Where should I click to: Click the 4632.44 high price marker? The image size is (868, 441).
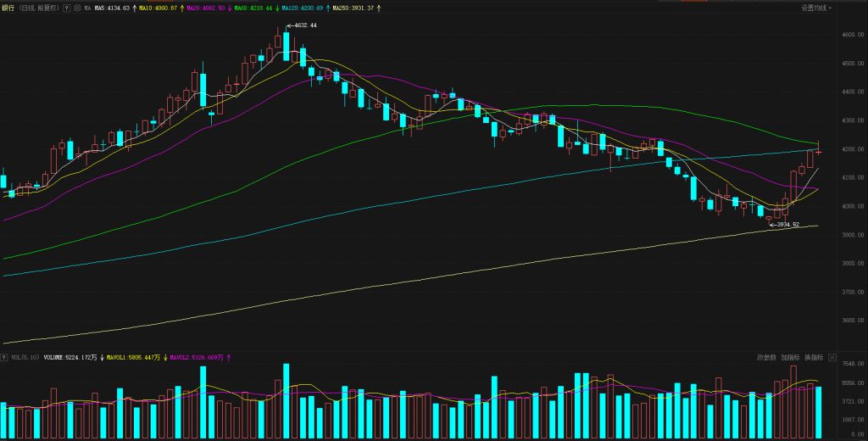pyautogui.click(x=303, y=25)
